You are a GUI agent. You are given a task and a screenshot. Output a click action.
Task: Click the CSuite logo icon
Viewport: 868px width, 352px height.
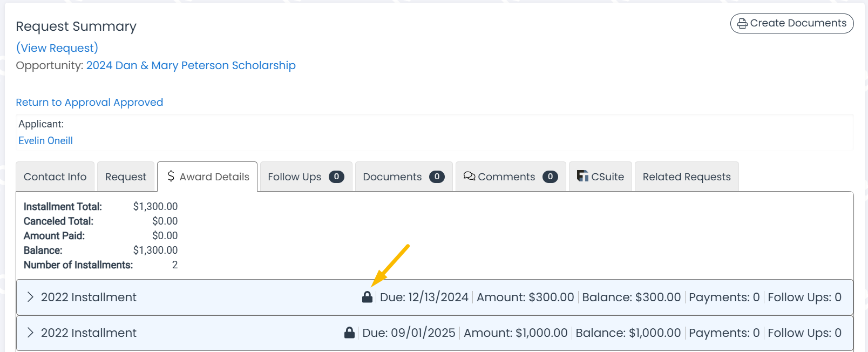click(582, 176)
